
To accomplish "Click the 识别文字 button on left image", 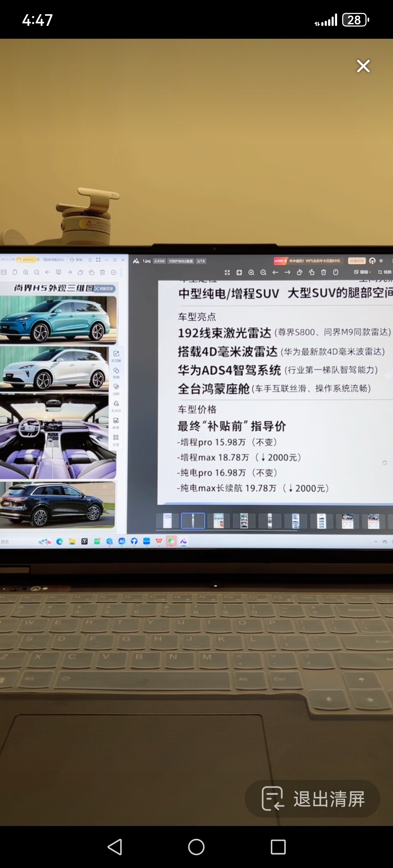I will pyautogui.click(x=105, y=288).
